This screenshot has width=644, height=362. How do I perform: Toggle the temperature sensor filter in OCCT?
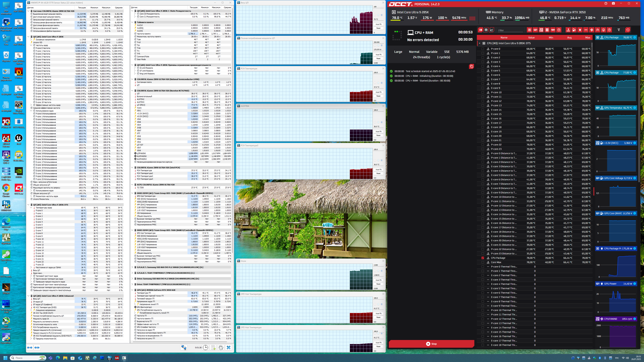click(568, 30)
